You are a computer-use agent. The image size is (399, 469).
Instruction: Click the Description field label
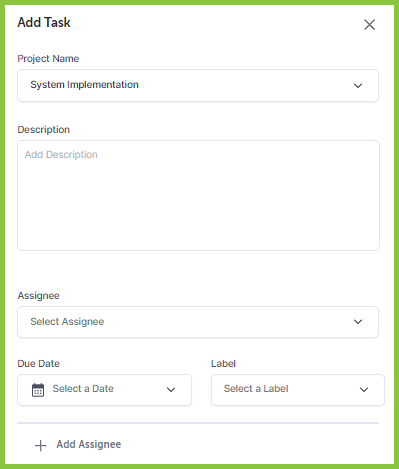[44, 130]
